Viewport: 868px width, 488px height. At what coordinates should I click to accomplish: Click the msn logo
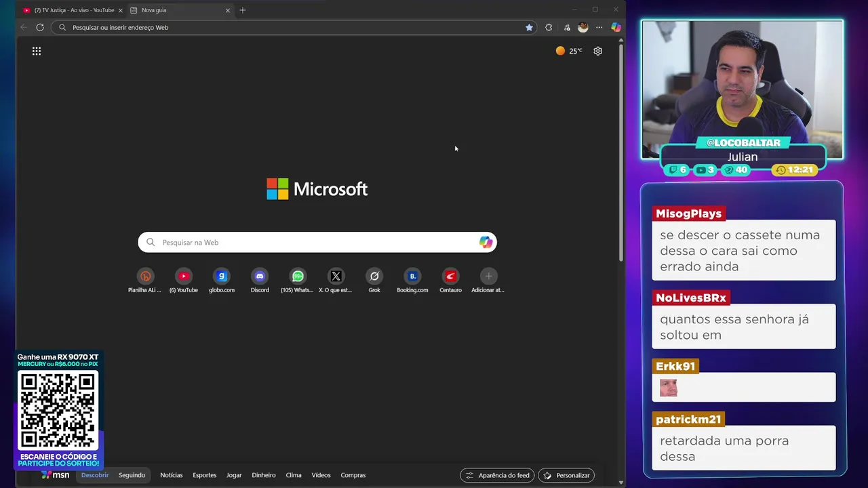click(55, 475)
